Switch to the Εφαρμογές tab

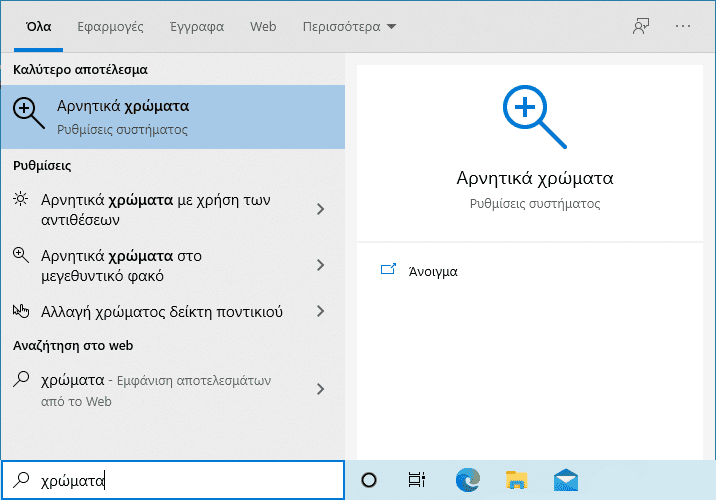(x=110, y=26)
